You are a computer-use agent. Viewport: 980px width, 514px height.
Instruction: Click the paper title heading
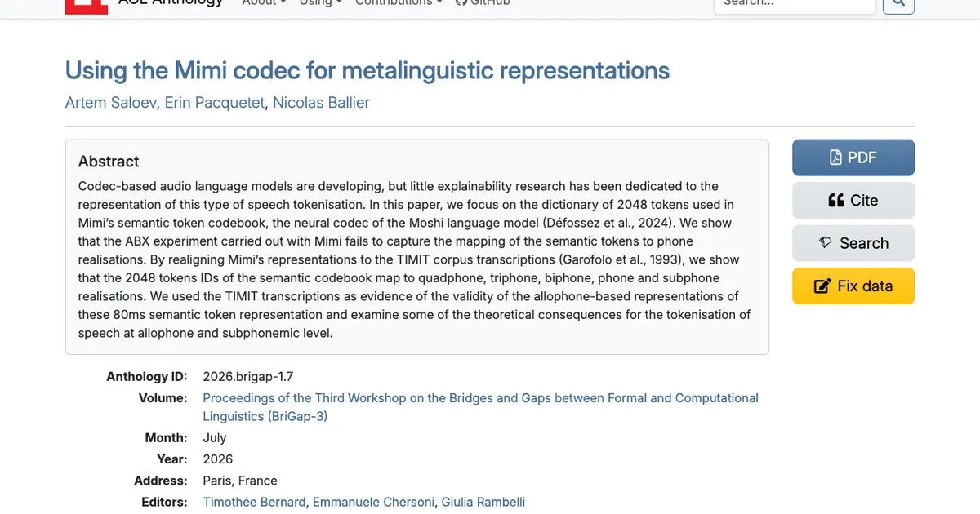367,70
